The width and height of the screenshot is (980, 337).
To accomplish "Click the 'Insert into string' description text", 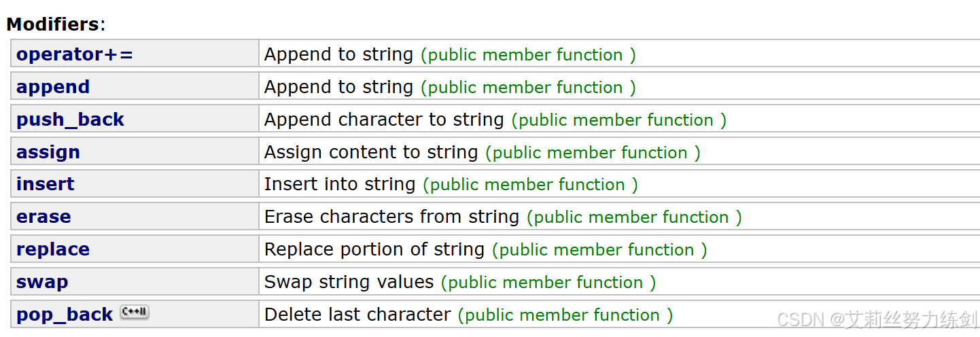I will point(340,184).
